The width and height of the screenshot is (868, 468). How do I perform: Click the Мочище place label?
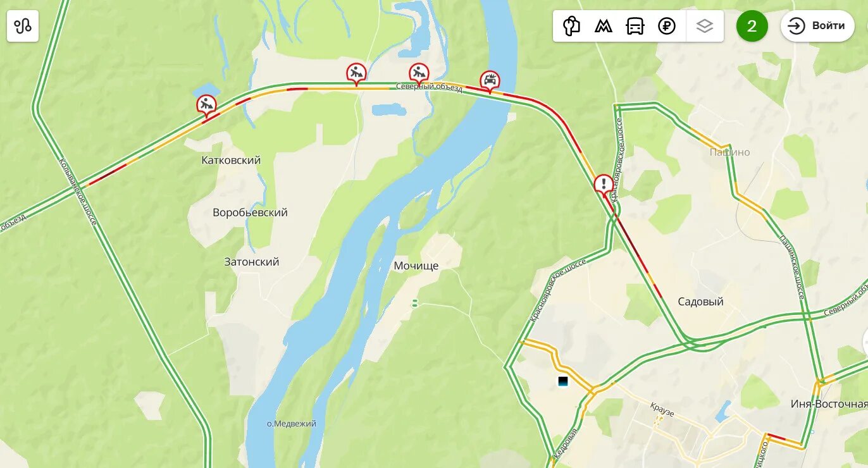(416, 266)
